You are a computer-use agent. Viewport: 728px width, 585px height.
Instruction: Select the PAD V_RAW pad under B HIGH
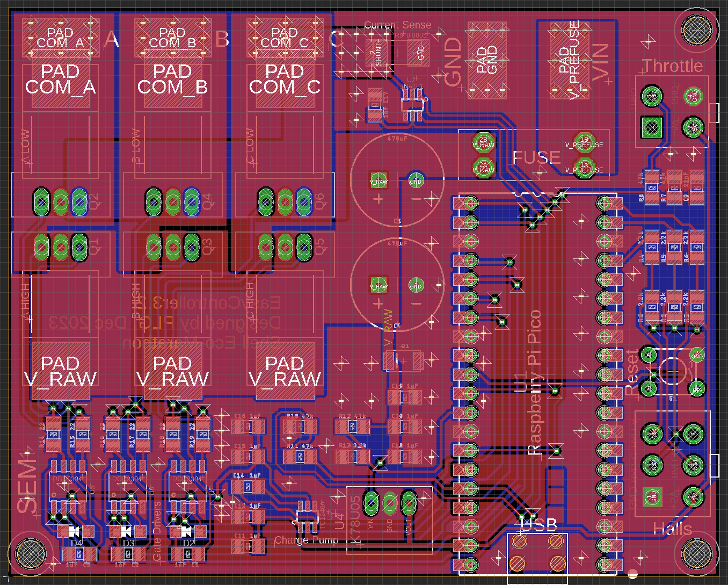pyautogui.click(x=173, y=371)
